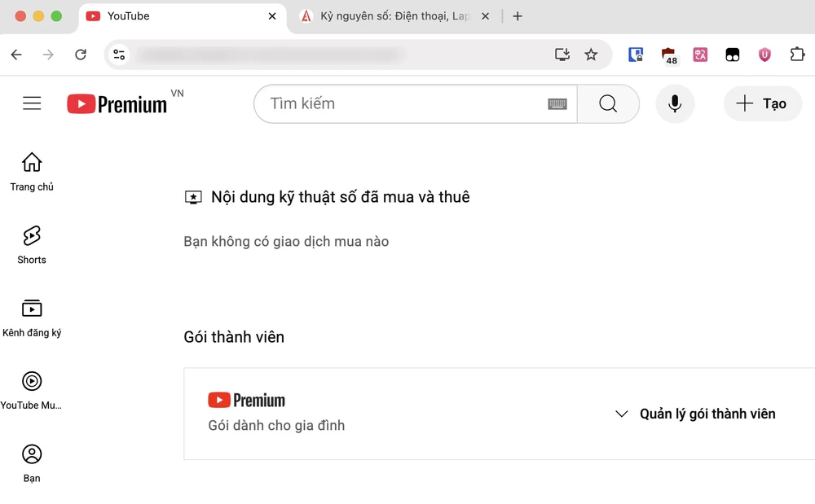Screen dimensions: 815x504
Task: Open Quản lý gói thành viên link
Action: click(707, 414)
